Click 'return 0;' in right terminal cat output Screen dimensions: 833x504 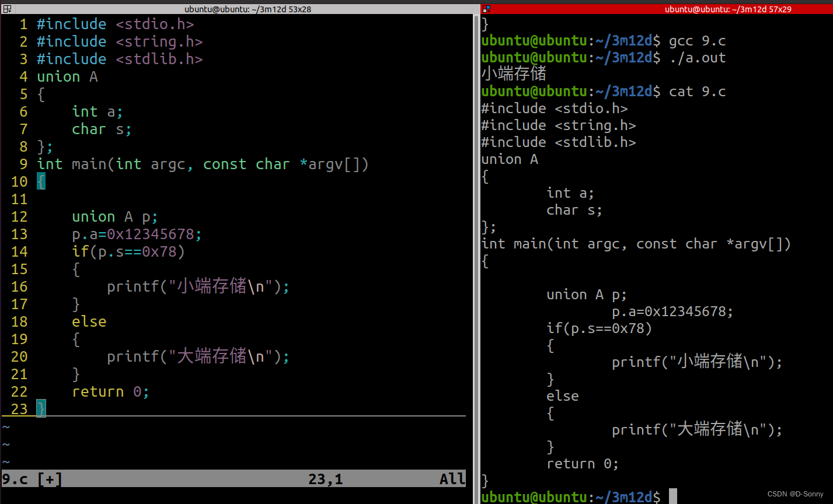(583, 464)
